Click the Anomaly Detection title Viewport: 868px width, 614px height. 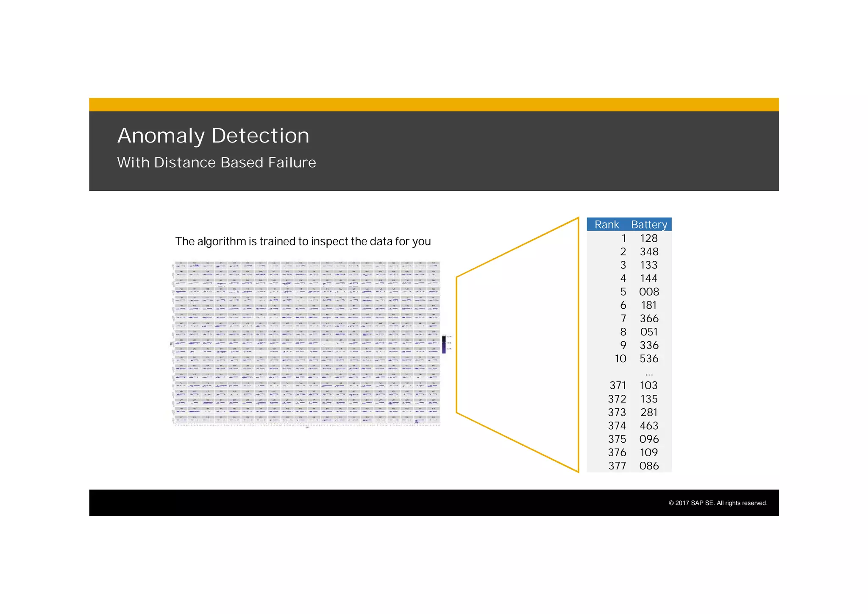(x=213, y=136)
